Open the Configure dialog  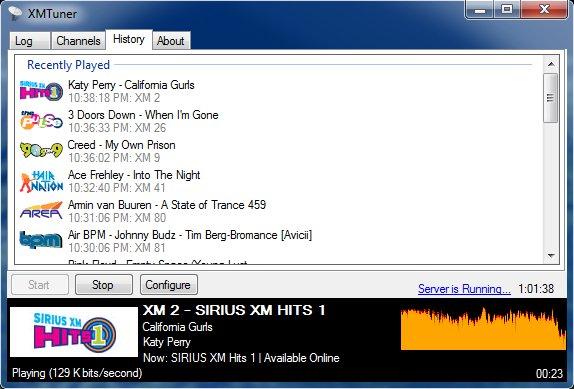click(x=169, y=285)
